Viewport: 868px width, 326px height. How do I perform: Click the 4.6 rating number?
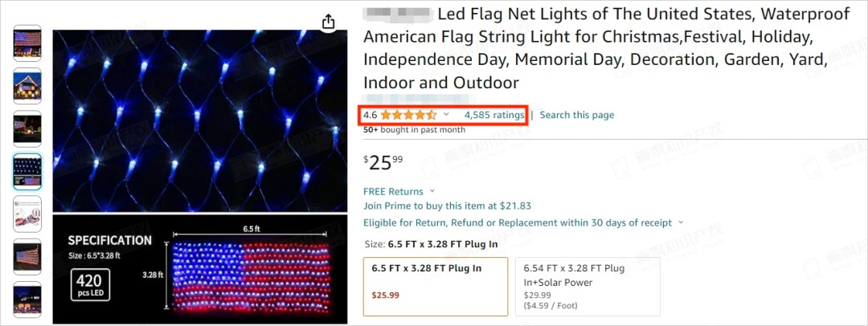pyautogui.click(x=370, y=115)
